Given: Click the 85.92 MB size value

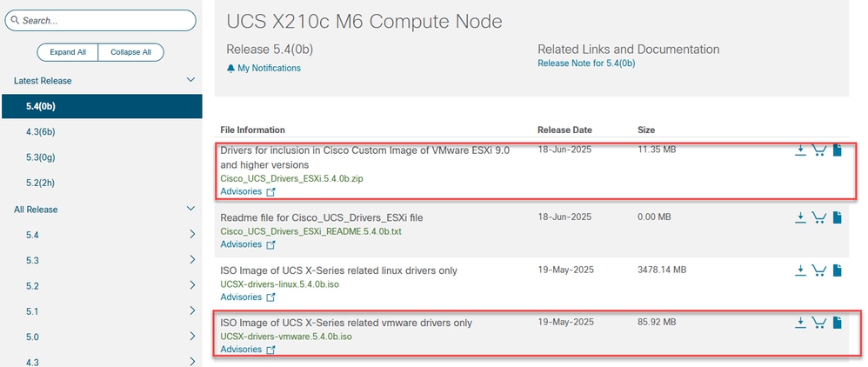Looking at the screenshot, I should point(657,322).
